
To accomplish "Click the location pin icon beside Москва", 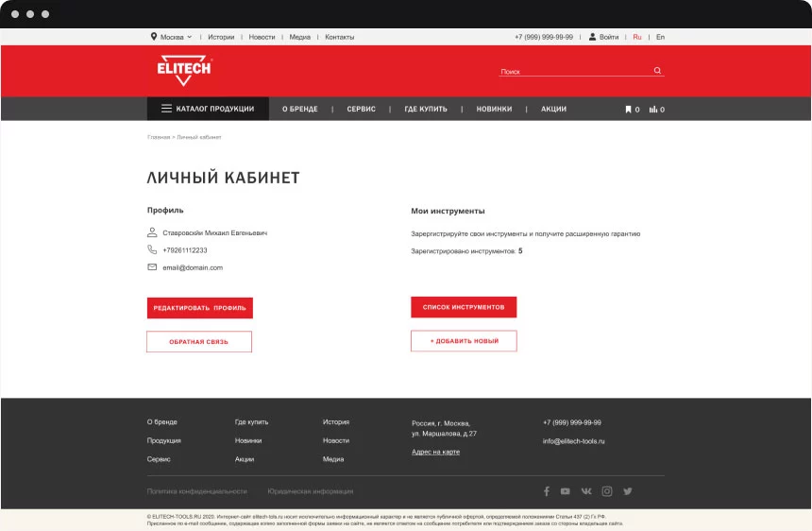I will click(x=154, y=36).
